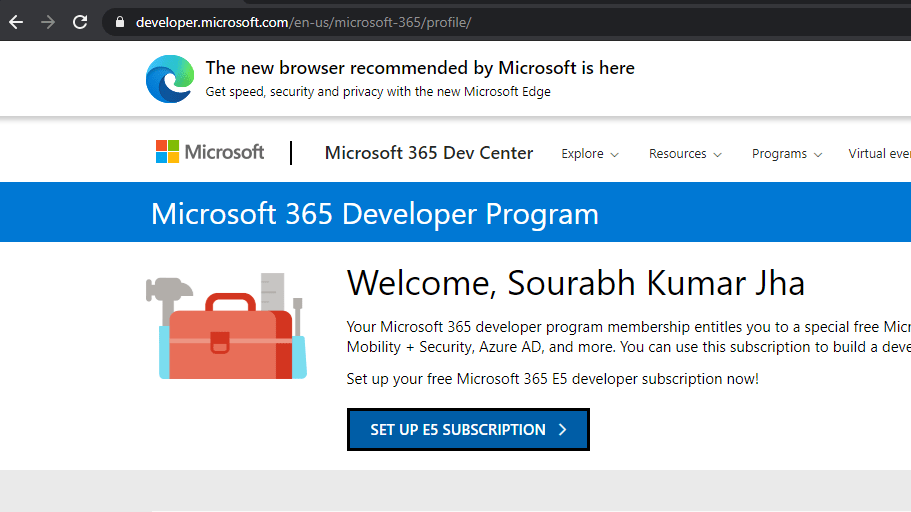911x512 pixels.
Task: Expand the Programs dropdown menu
Action: pos(787,154)
